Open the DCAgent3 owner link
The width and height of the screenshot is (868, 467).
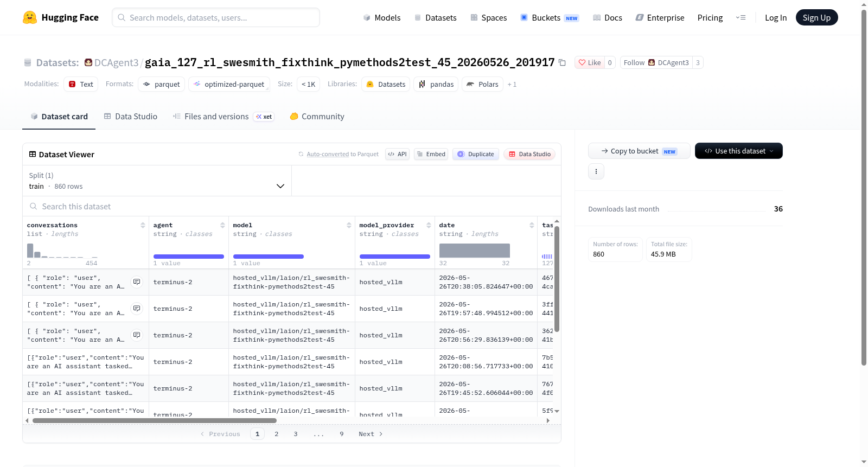click(116, 62)
